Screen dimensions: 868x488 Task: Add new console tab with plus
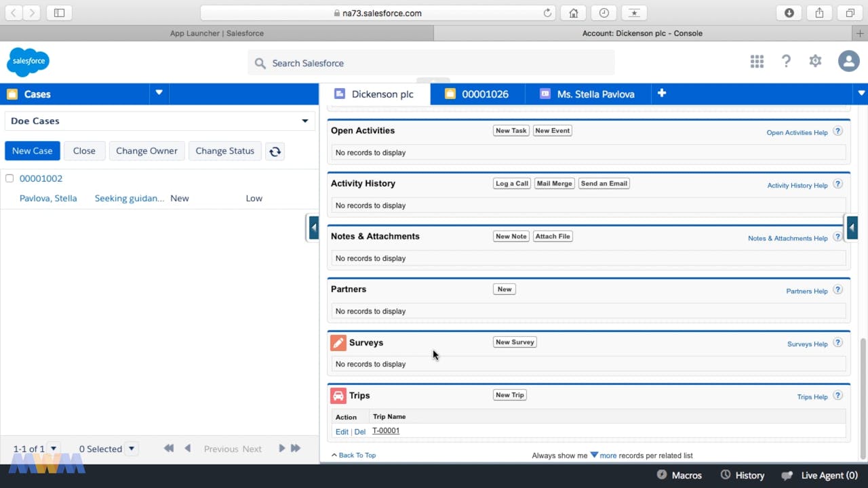tap(662, 94)
